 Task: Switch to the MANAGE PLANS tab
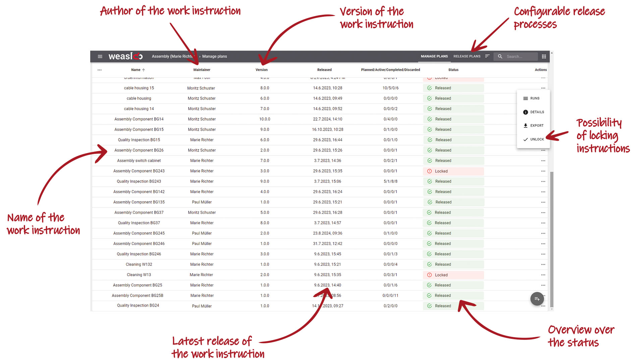pyautogui.click(x=434, y=56)
